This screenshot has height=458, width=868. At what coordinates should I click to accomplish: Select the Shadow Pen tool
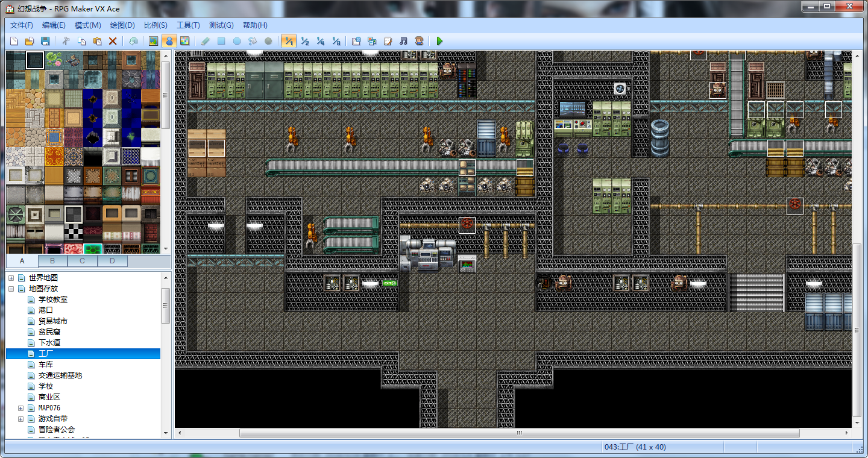(268, 41)
